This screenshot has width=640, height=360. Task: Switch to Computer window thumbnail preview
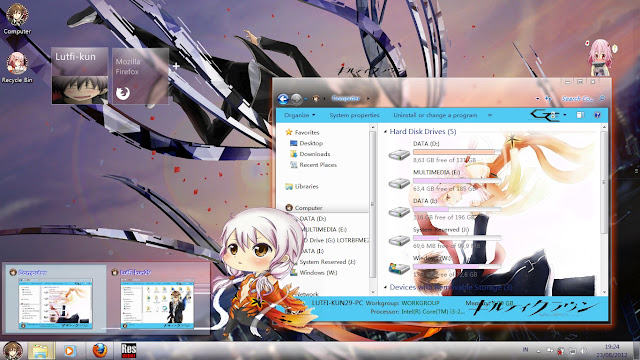click(x=55, y=298)
